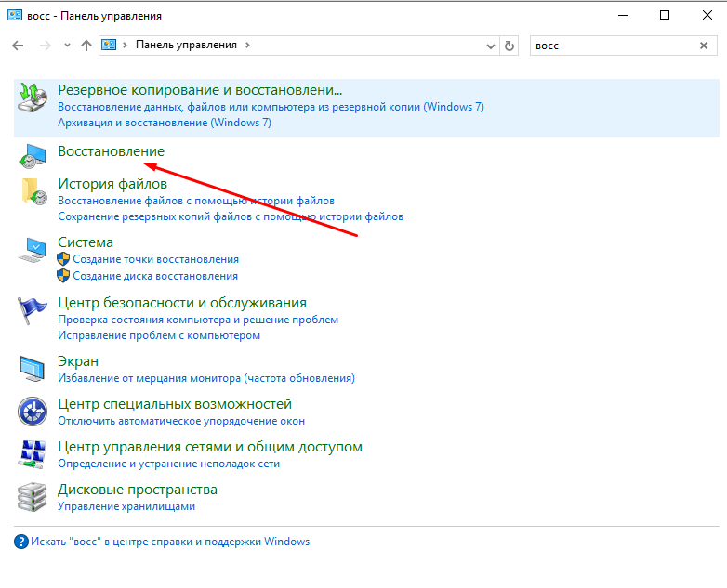727x588 pixels.
Task: Open the Восстановление heading link
Action: [x=111, y=151]
